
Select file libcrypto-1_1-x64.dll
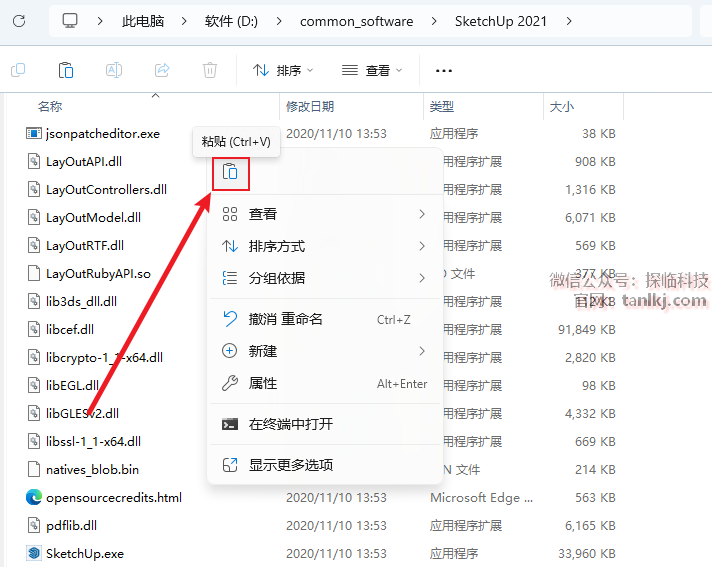(x=104, y=358)
